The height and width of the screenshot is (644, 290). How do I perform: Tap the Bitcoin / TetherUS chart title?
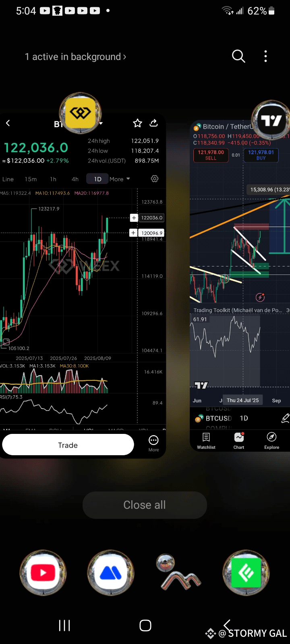(228, 126)
